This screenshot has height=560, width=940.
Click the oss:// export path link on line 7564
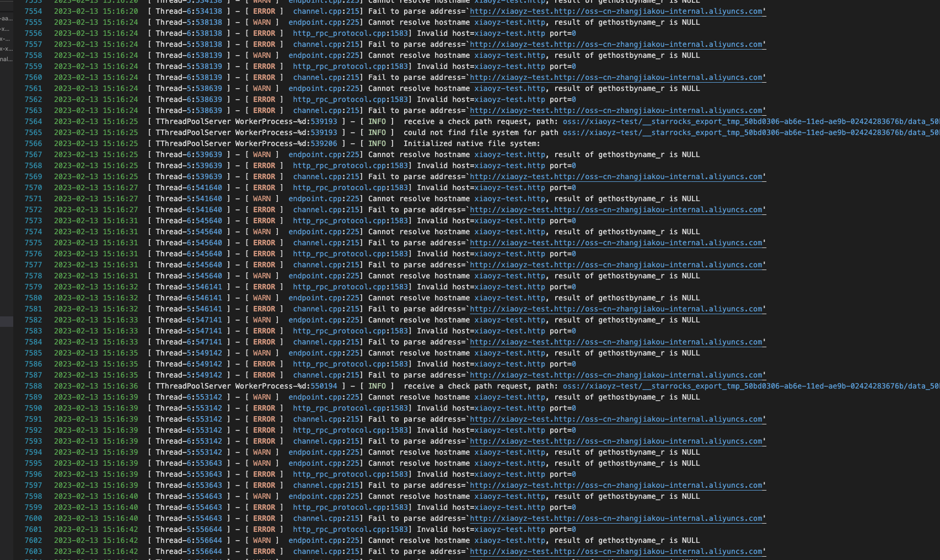point(744,121)
